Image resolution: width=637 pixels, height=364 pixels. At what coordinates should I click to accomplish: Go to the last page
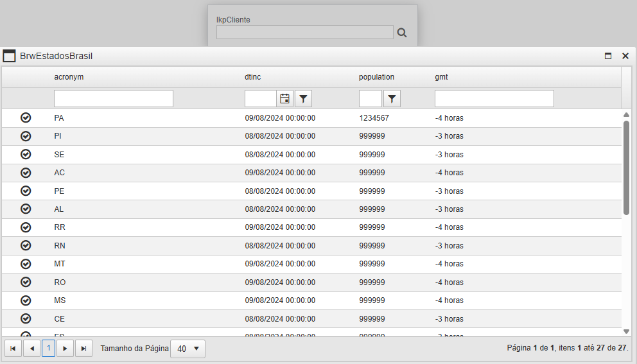coord(83,349)
